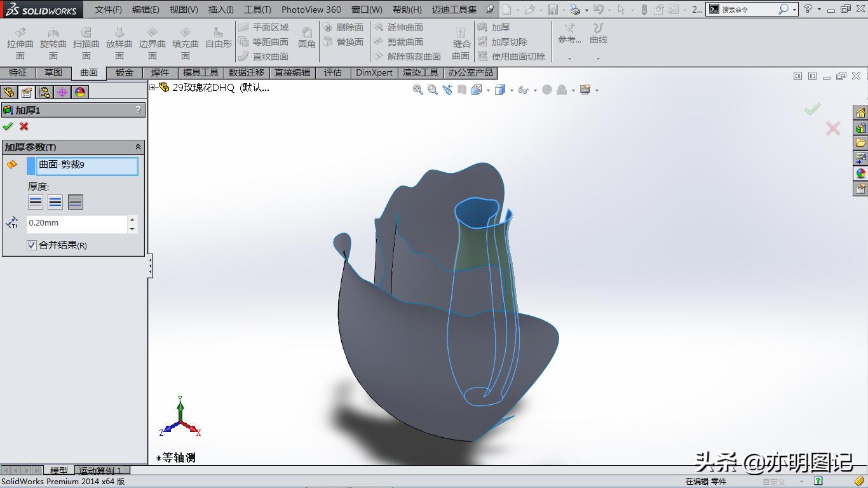868x488 pixels.
Task: Collapse the 加厚参数(T) section
Action: (x=138, y=147)
